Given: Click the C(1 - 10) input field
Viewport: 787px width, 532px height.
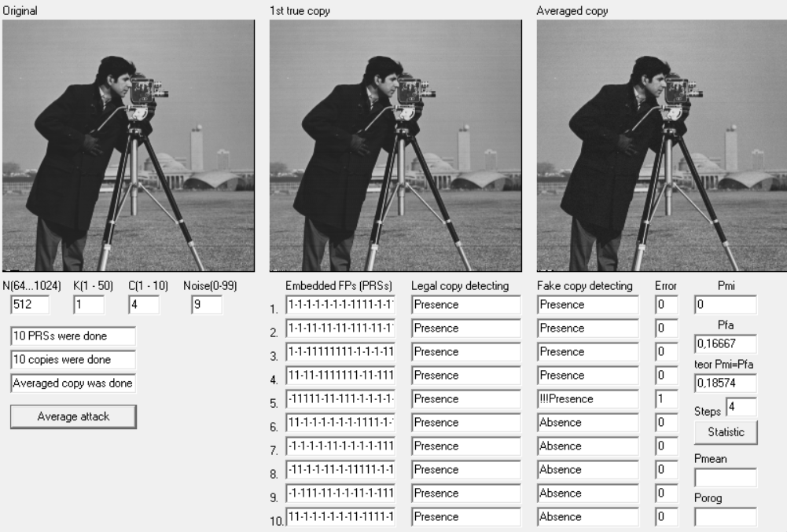Looking at the screenshot, I should coord(144,305).
